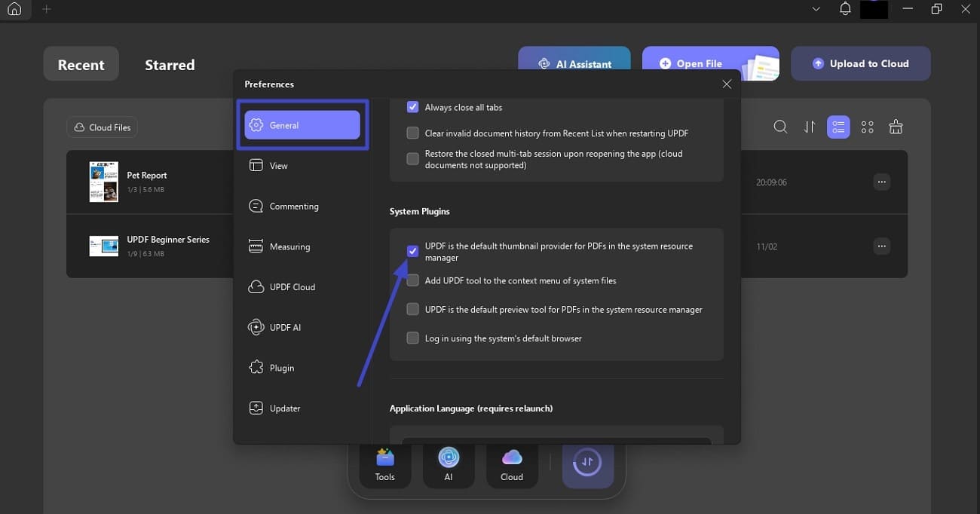Select the Commenting preferences section
The image size is (980, 514).
[x=294, y=206]
